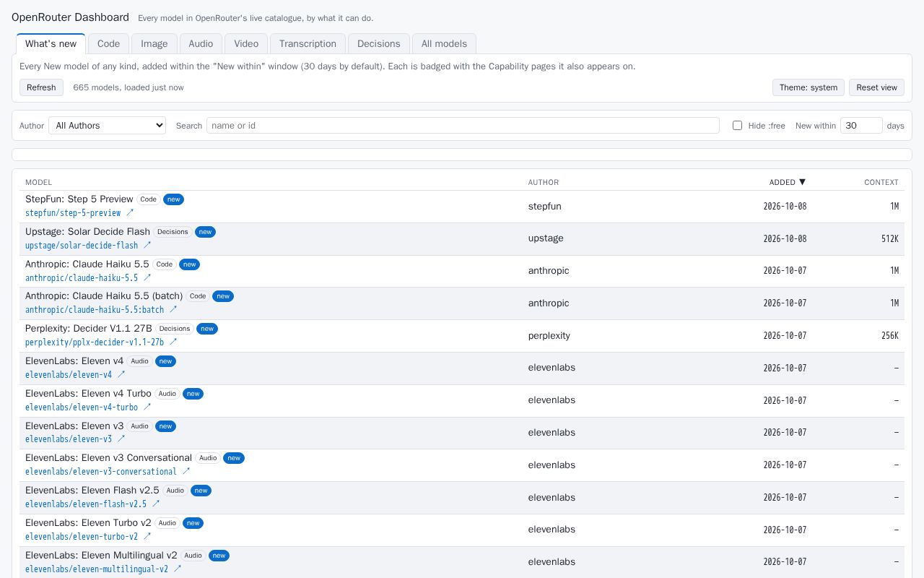Switch to the Transcription tab
This screenshot has height=578, width=924.
click(308, 43)
